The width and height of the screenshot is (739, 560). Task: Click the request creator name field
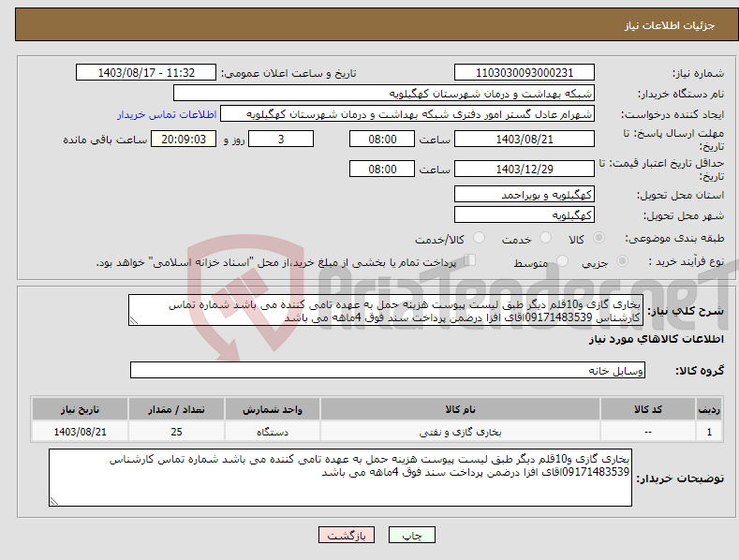point(407,114)
